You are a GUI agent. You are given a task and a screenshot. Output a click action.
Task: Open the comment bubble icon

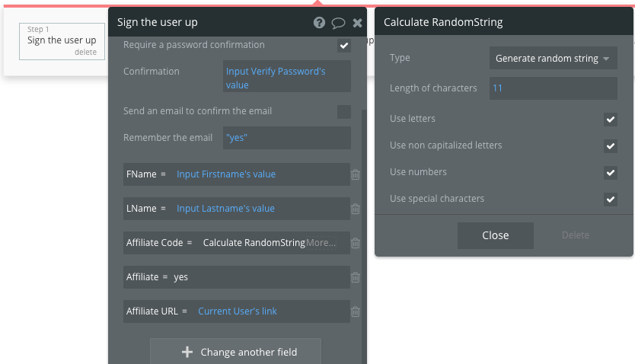pos(339,23)
